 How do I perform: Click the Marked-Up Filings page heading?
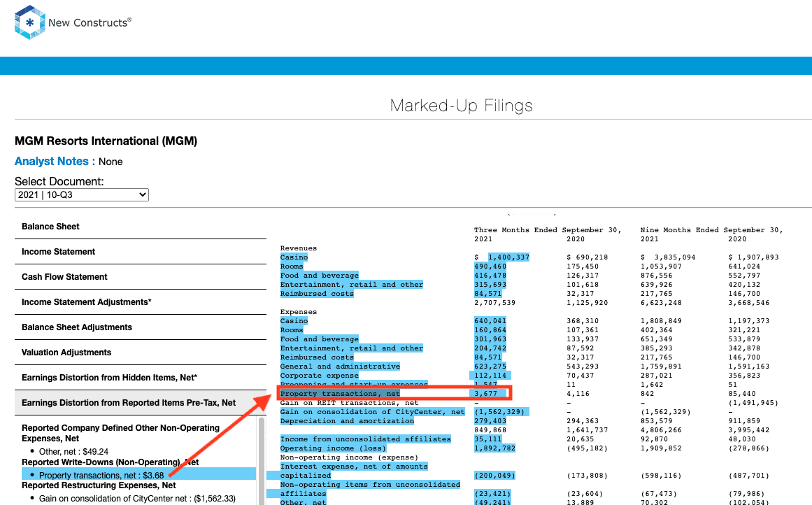pyautogui.click(x=462, y=106)
